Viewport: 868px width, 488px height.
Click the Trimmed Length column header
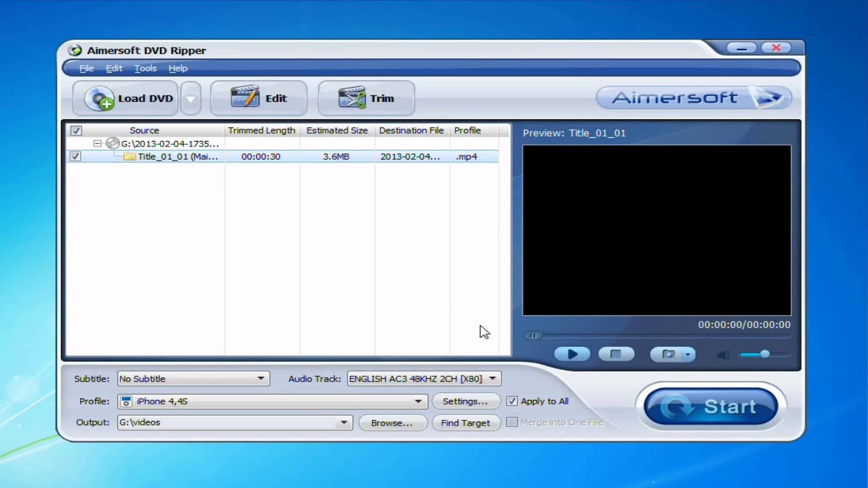click(262, 130)
